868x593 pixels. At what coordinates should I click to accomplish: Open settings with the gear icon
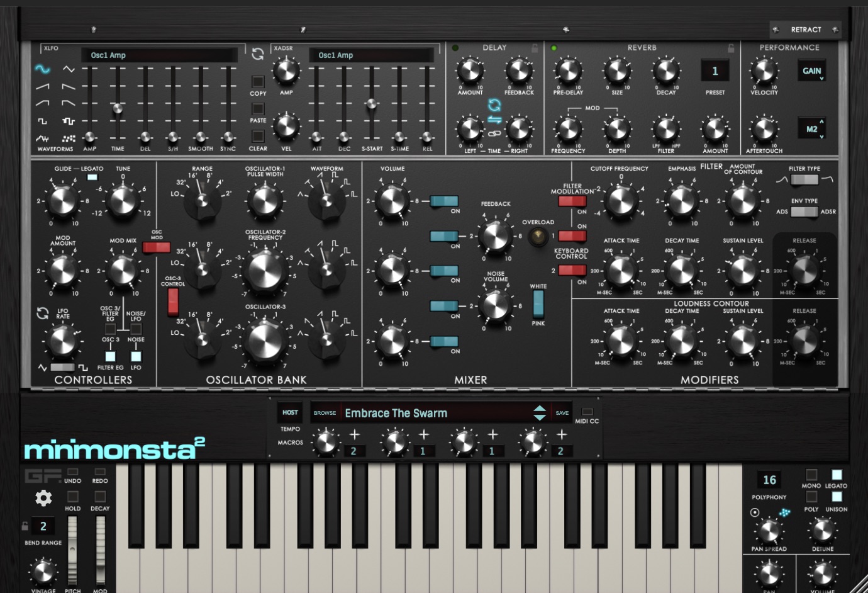pyautogui.click(x=43, y=499)
